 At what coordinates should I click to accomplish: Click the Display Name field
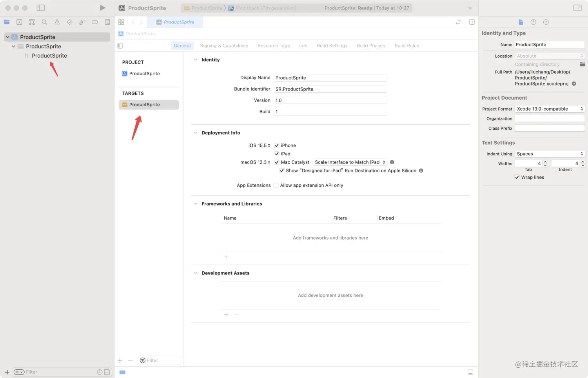[x=330, y=78]
